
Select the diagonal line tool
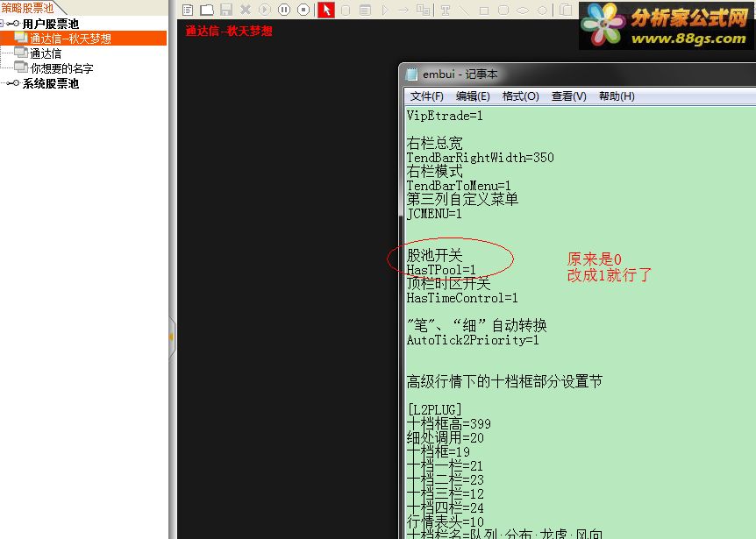click(x=463, y=11)
